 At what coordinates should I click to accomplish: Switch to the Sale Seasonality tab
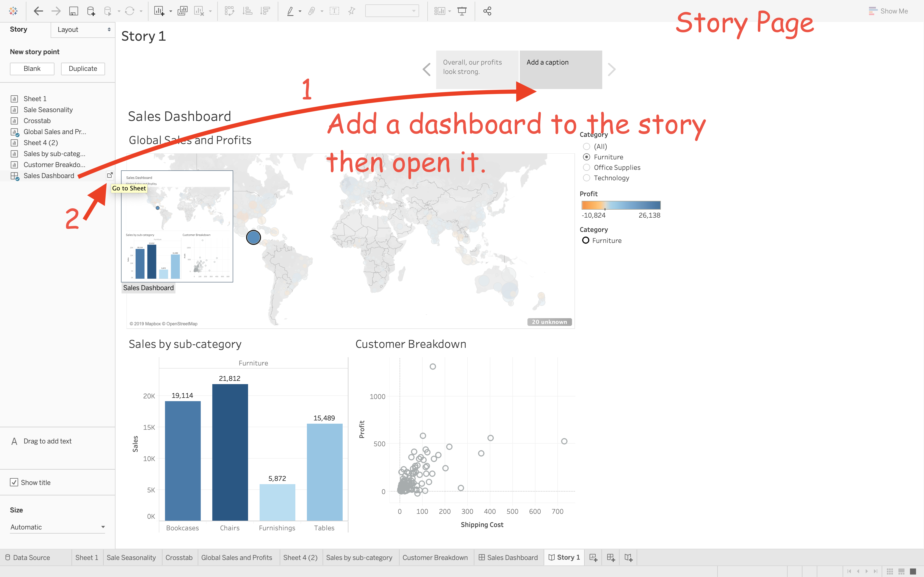coord(131,557)
